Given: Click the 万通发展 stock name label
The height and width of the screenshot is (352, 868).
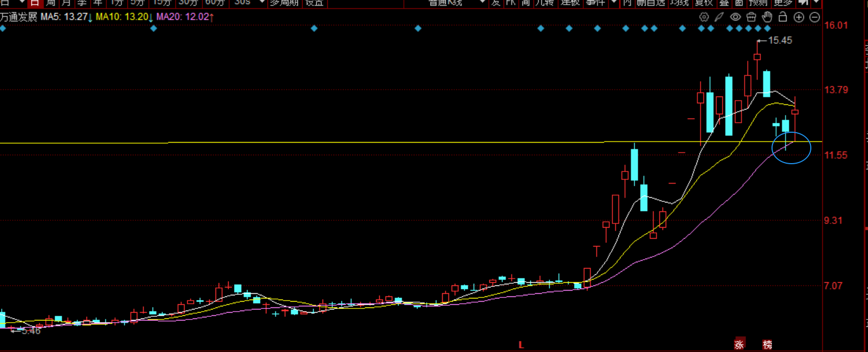Looking at the screenshot, I should (x=18, y=17).
